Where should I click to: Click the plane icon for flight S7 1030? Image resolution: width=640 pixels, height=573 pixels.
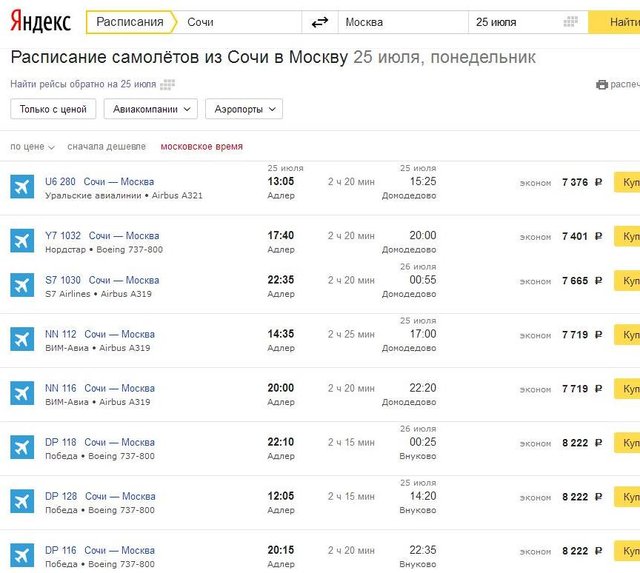coord(22,285)
